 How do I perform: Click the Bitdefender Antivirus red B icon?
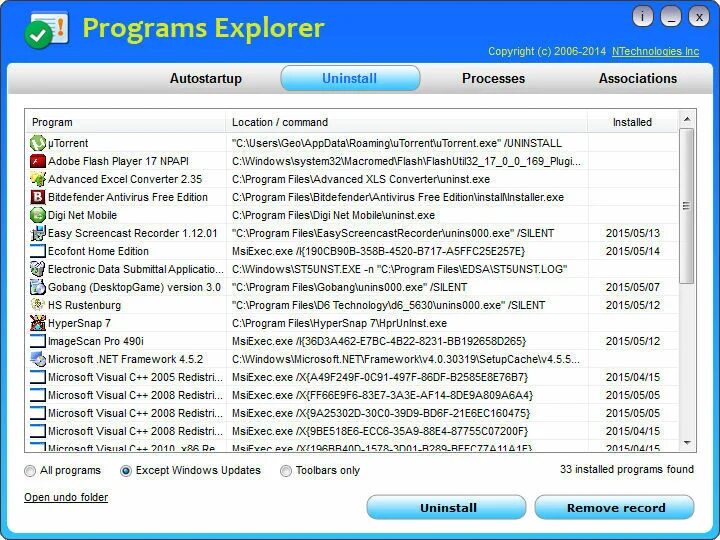pyautogui.click(x=38, y=197)
